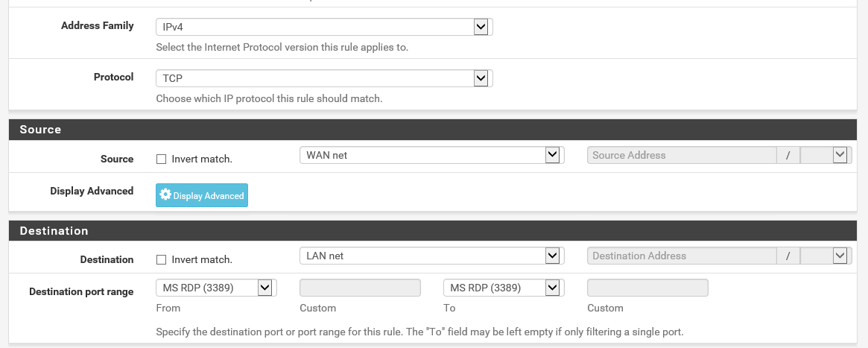Click the source subnet mask arrow
Screen dimensions: 868x348
point(840,155)
